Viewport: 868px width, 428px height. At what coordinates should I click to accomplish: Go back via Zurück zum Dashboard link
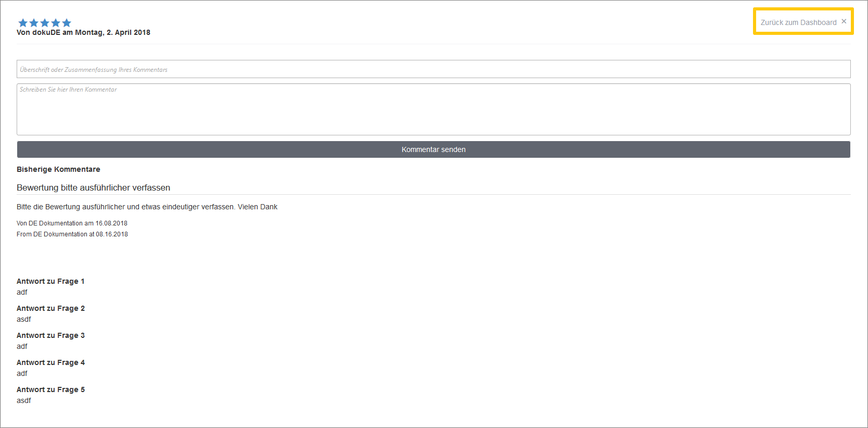[x=799, y=22]
